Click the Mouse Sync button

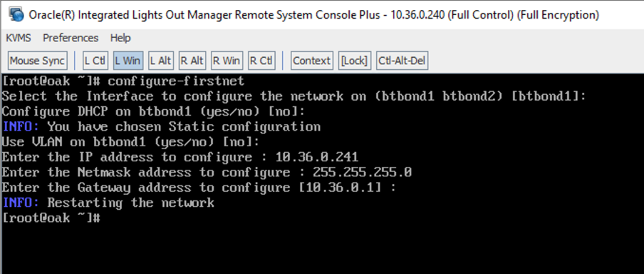[x=37, y=61]
